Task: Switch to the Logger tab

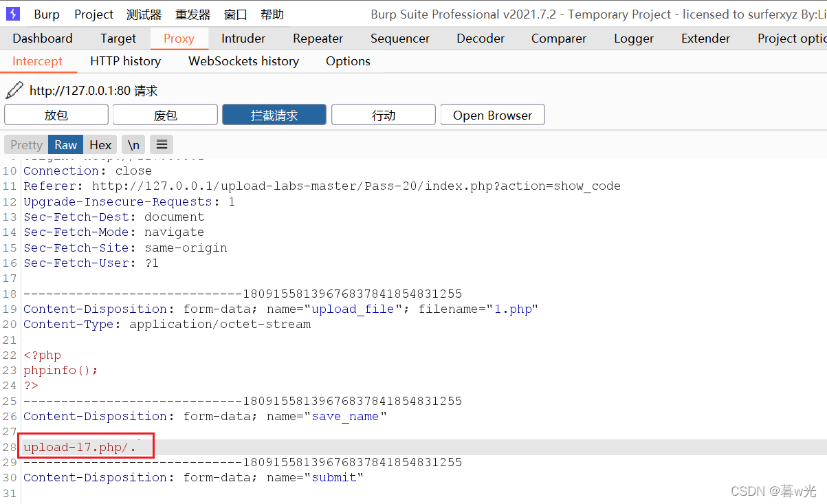Action: [x=634, y=39]
